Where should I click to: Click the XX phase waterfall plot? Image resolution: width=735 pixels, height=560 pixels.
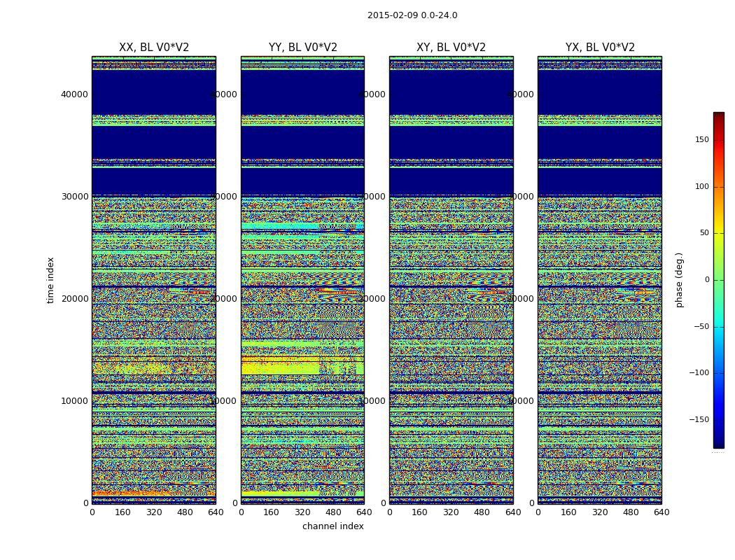coord(154,280)
